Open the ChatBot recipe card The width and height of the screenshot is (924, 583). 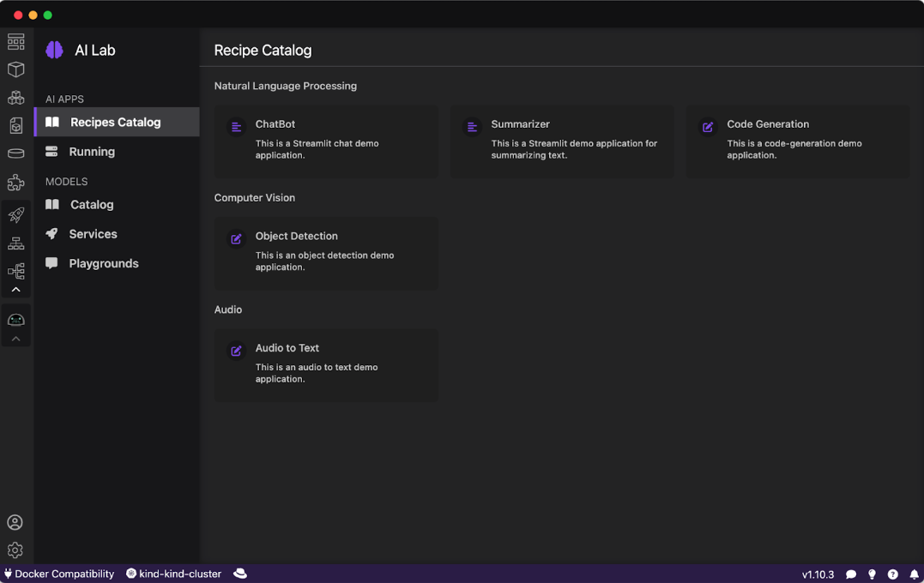[x=326, y=141]
